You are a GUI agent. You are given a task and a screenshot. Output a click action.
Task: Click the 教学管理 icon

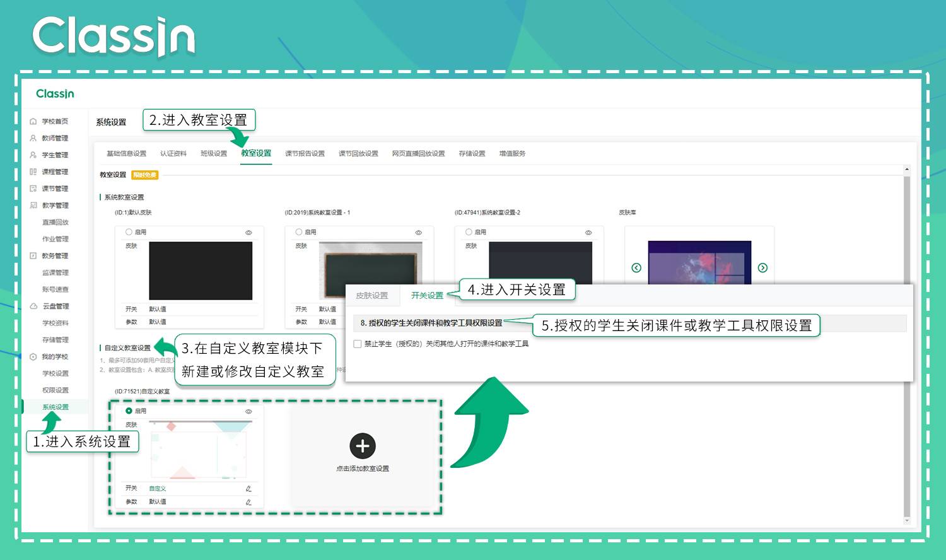click(x=33, y=206)
